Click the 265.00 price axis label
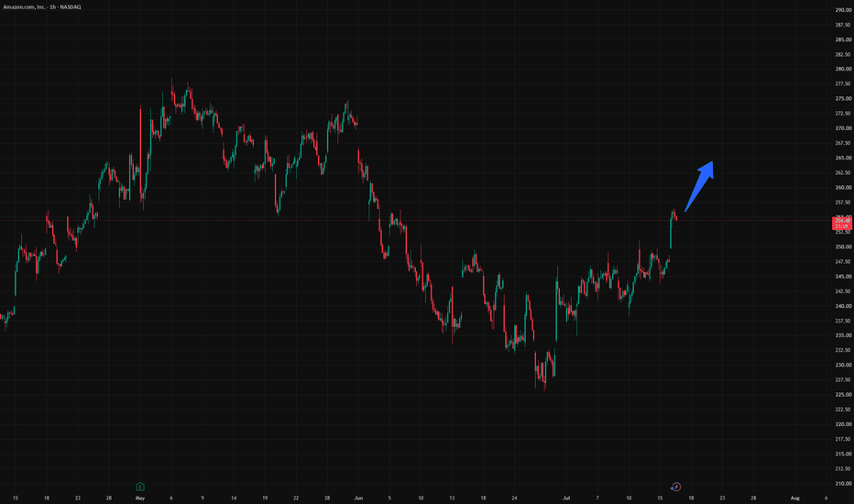 coord(843,158)
